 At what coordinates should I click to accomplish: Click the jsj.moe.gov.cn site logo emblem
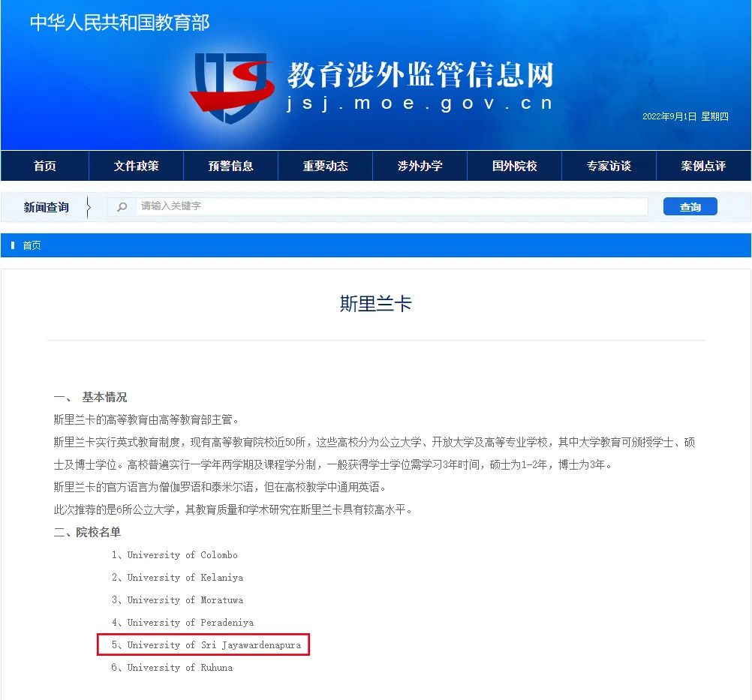coord(231,77)
